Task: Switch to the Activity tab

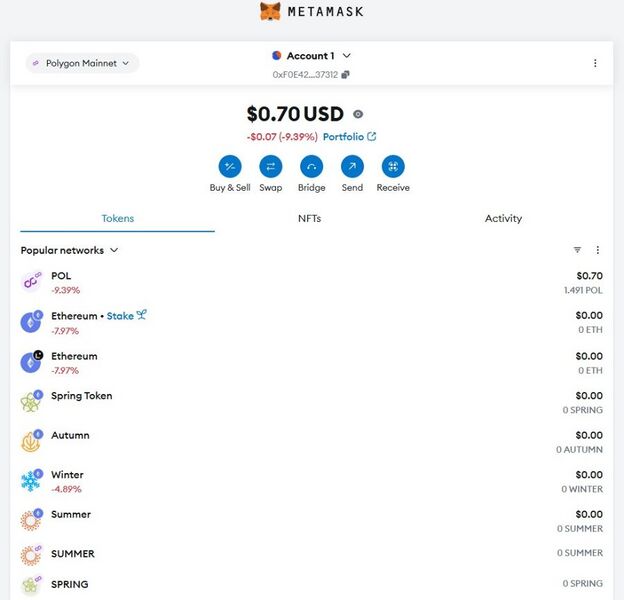Action: click(503, 218)
